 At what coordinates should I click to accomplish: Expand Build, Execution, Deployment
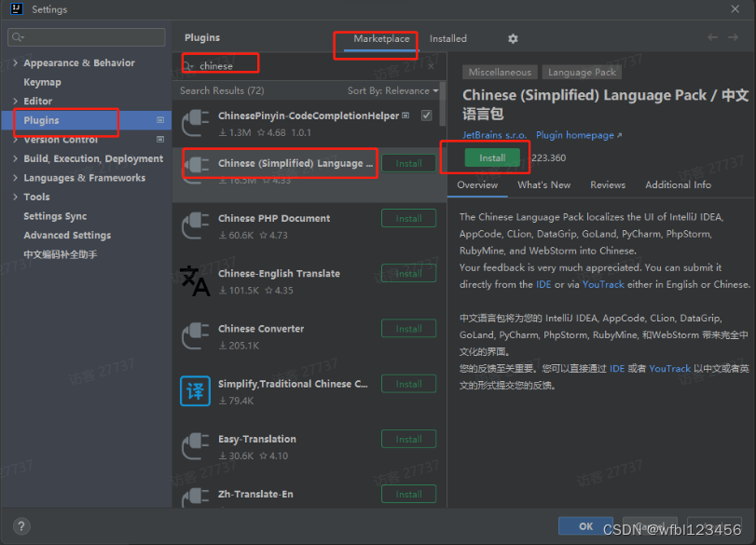pyautogui.click(x=16, y=158)
